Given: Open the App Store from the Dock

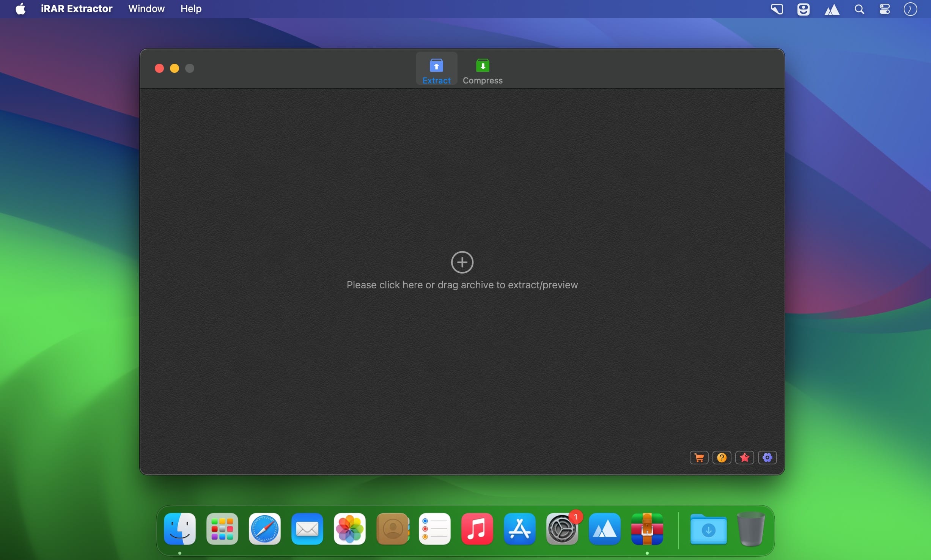Looking at the screenshot, I should [520, 529].
